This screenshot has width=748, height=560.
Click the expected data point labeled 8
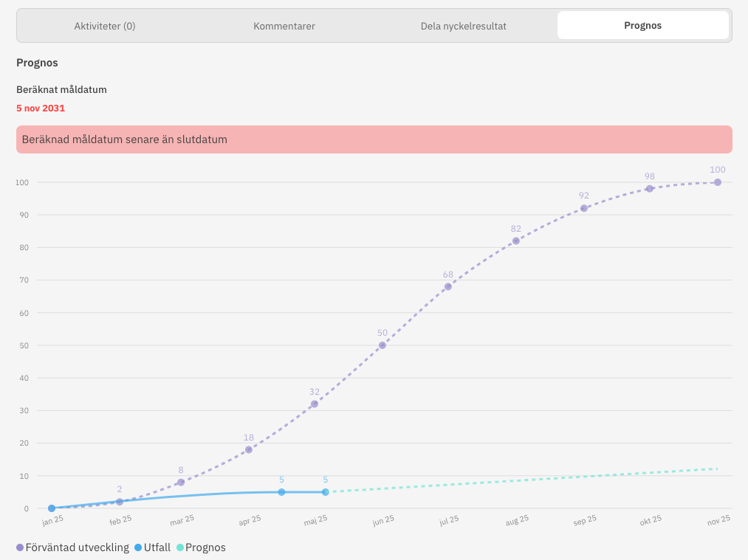point(181,482)
